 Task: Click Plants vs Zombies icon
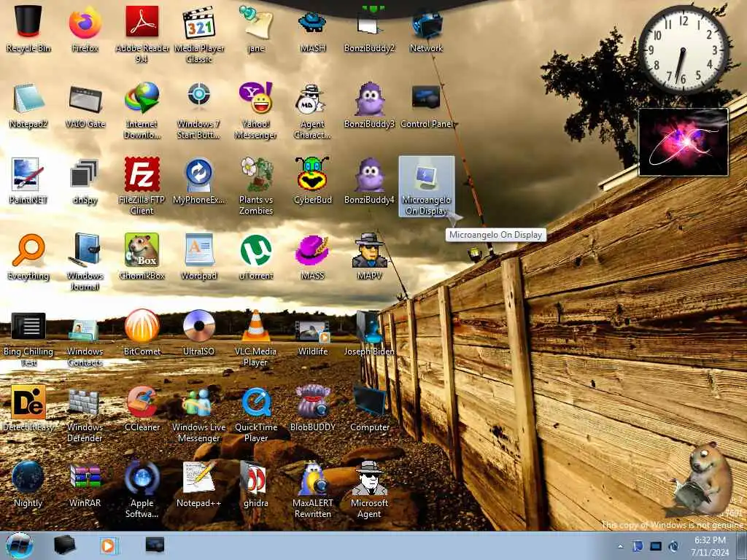point(256,186)
